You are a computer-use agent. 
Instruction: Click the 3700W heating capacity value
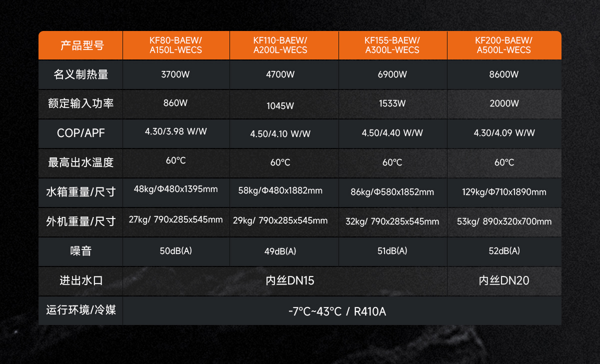tap(176, 75)
